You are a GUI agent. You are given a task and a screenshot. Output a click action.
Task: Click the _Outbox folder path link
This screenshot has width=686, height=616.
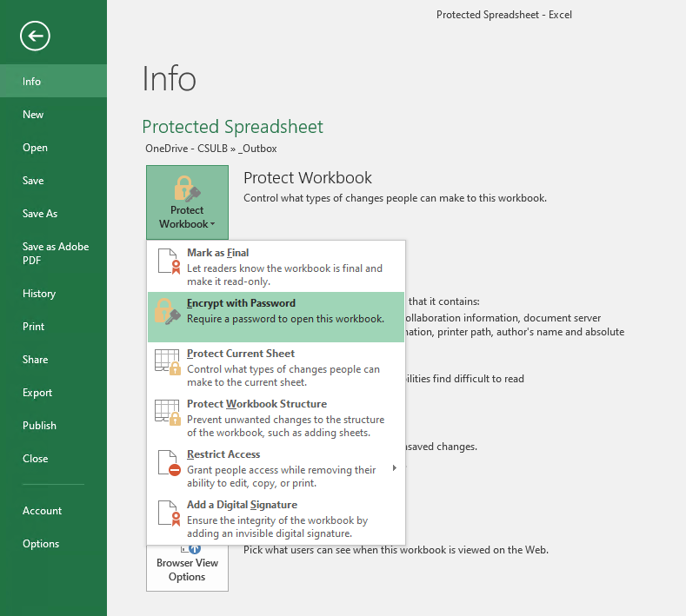[257, 149]
